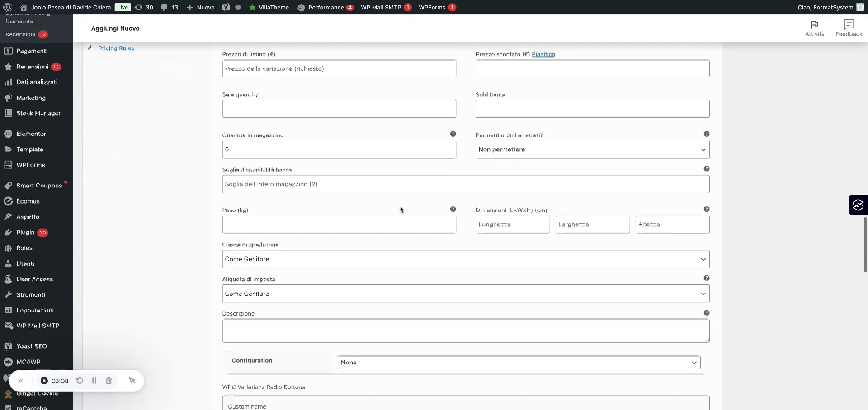Open the Smart Coupons menu
Viewport: 868px width, 410px height.
click(x=38, y=185)
